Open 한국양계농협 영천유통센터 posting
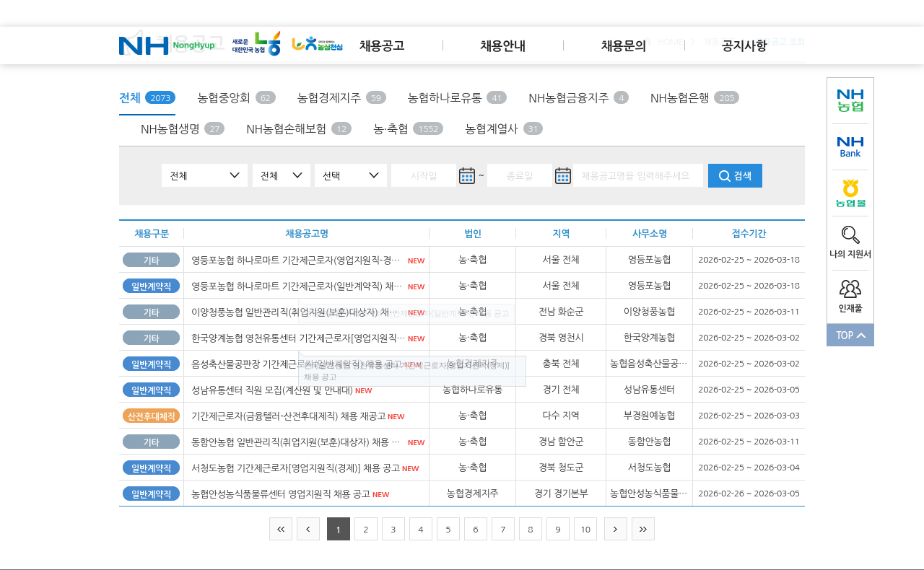924x570 pixels. (297, 338)
